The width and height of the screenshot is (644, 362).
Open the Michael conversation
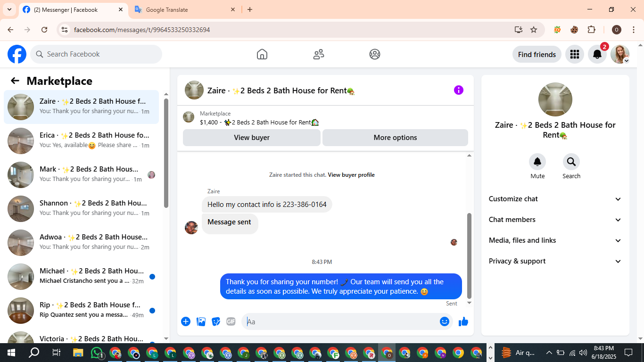coord(81,277)
